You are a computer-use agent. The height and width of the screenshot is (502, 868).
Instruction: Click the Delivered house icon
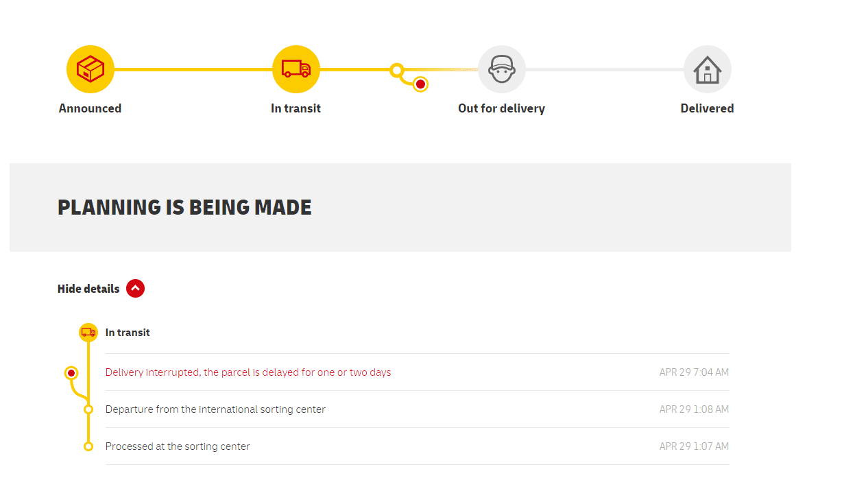click(x=708, y=69)
